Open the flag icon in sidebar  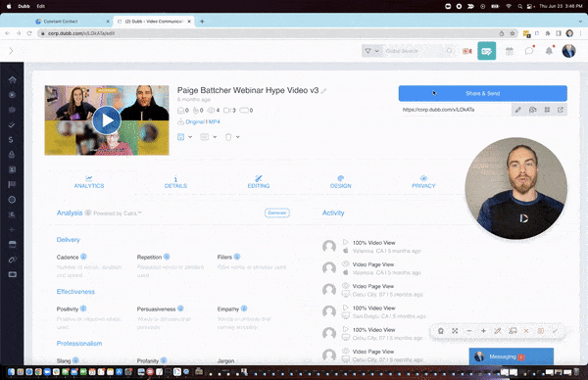(12, 184)
